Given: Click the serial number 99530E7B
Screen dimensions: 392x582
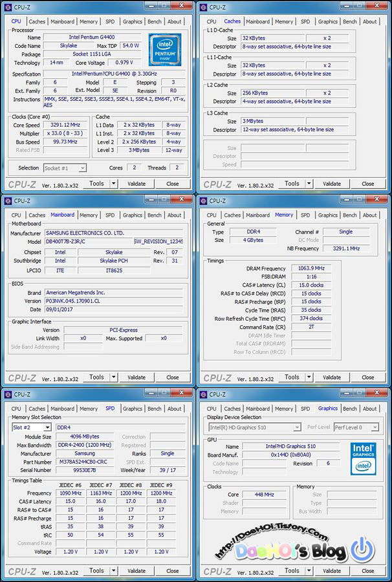Looking at the screenshot, I should click(85, 470).
